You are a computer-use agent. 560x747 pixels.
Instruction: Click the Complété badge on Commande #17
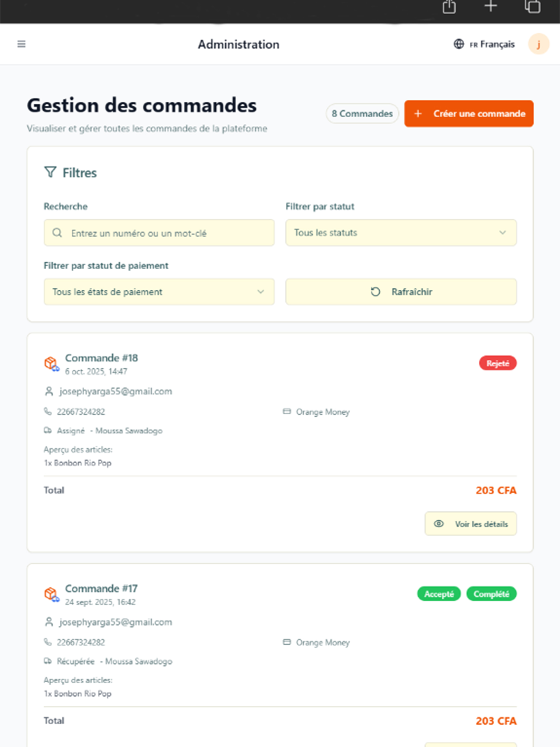[491, 594]
